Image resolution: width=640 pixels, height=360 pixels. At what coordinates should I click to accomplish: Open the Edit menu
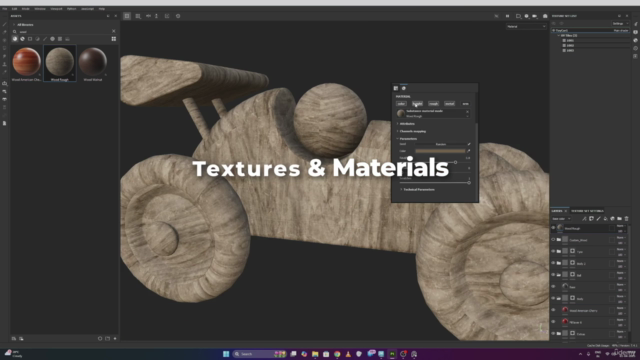coord(14,9)
